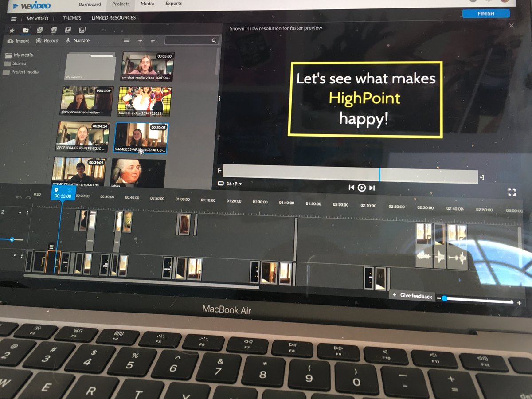Expand the bottom track's dropdown arrow
532x399 pixels.
point(15,255)
